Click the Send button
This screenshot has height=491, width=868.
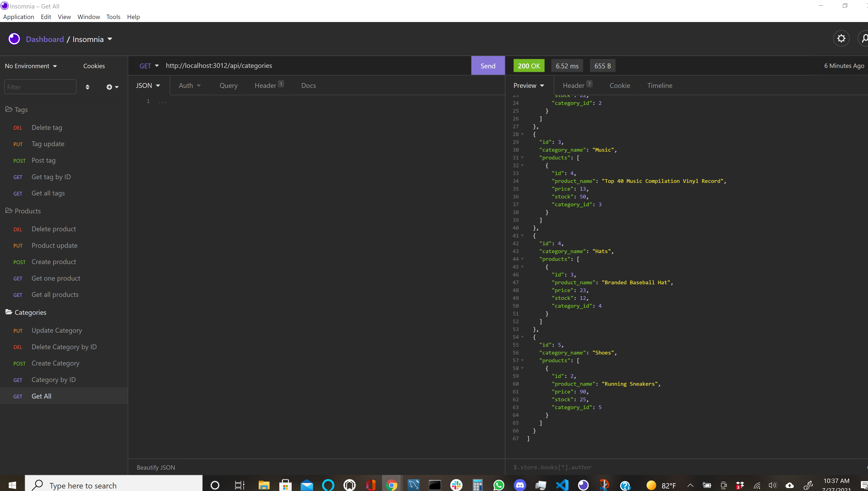pos(488,66)
